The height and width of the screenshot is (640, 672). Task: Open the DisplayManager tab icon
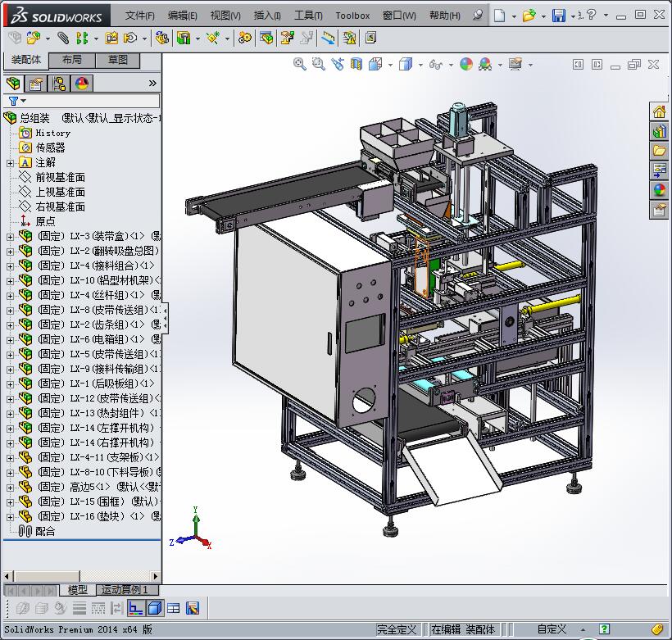(82, 84)
